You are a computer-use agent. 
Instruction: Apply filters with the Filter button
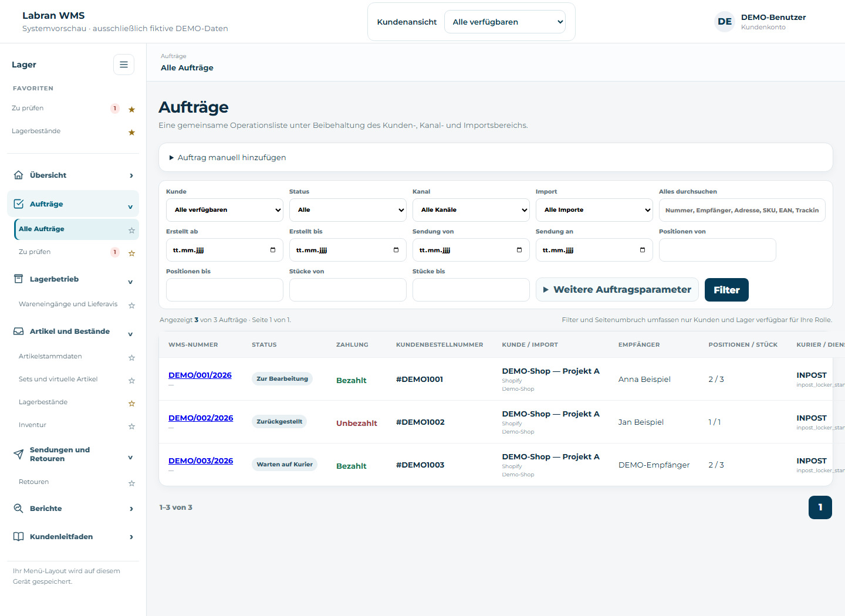[x=726, y=290]
